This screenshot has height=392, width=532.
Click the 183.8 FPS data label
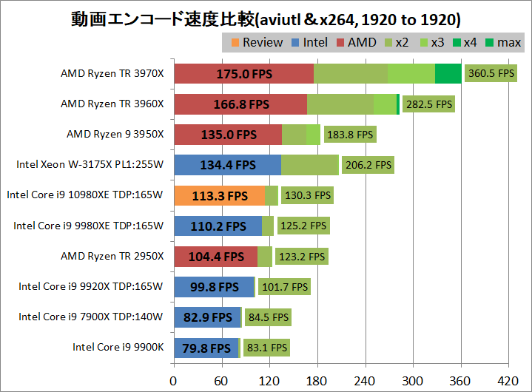[350, 135]
